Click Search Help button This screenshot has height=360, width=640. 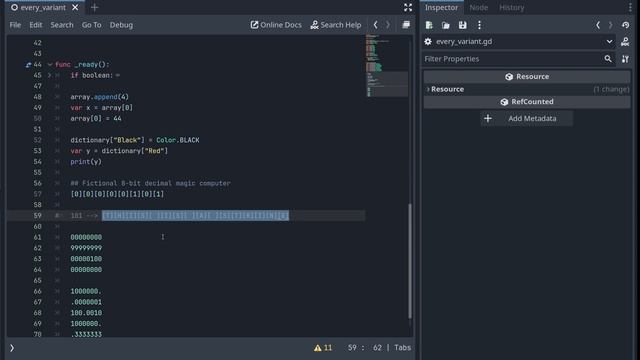(x=336, y=25)
